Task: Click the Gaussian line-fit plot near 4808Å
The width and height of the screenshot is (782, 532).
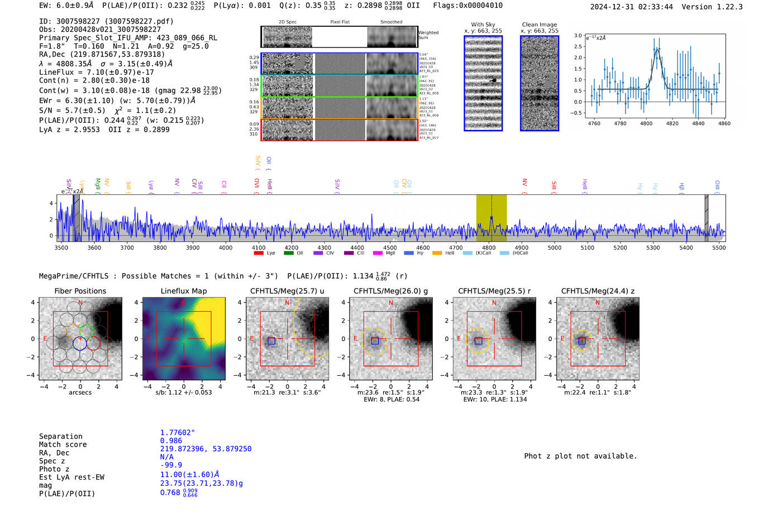Action: click(x=655, y=76)
